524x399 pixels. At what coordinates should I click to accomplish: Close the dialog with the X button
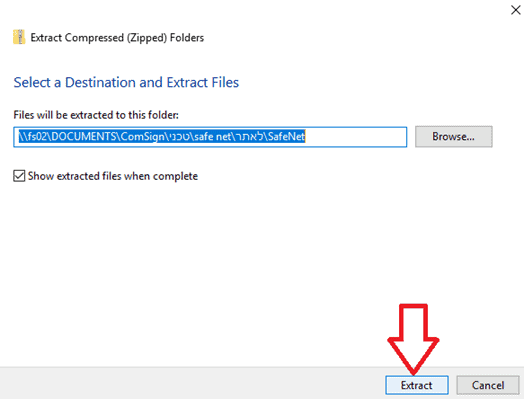[x=516, y=10]
